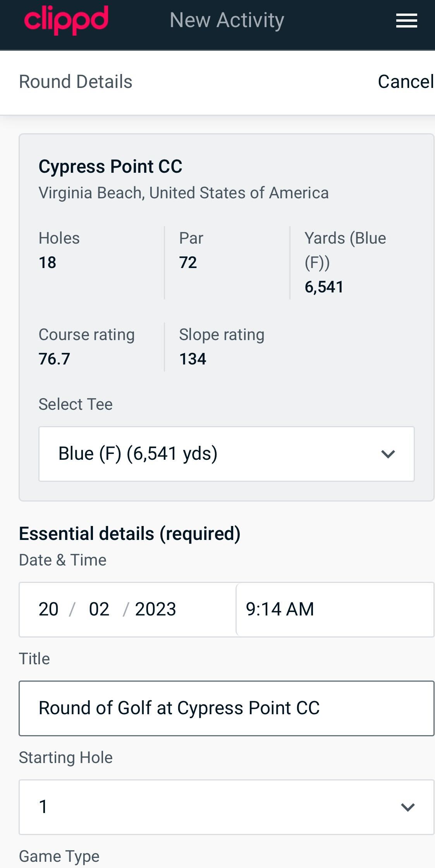Click the clippd logo

pos(66,20)
